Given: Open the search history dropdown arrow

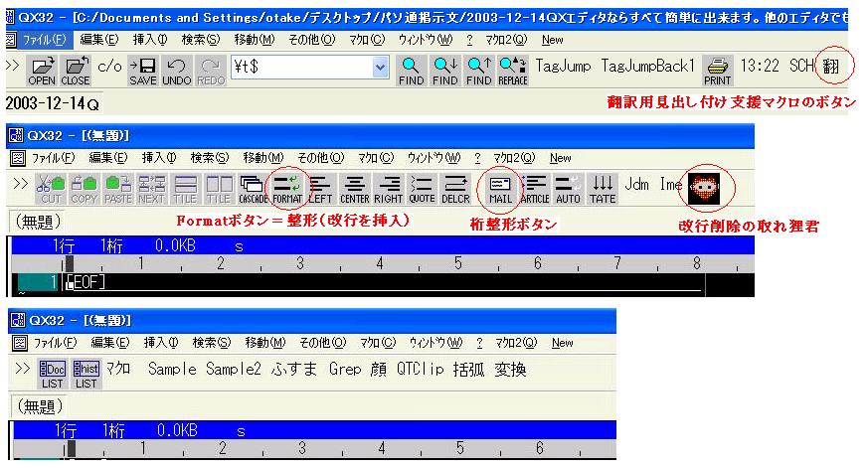Looking at the screenshot, I should point(380,67).
